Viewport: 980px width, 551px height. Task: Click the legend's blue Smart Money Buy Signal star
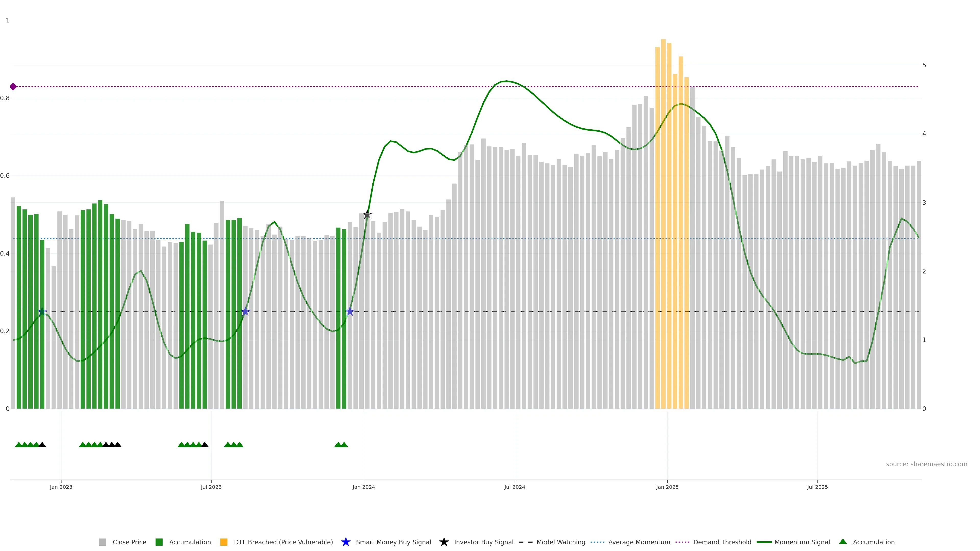pyautogui.click(x=346, y=542)
